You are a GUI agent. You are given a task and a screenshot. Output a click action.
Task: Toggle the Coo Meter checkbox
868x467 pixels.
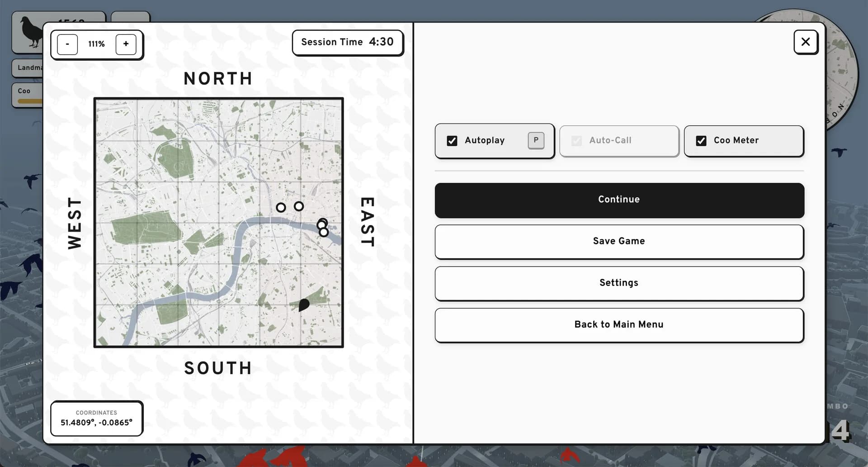pos(701,141)
